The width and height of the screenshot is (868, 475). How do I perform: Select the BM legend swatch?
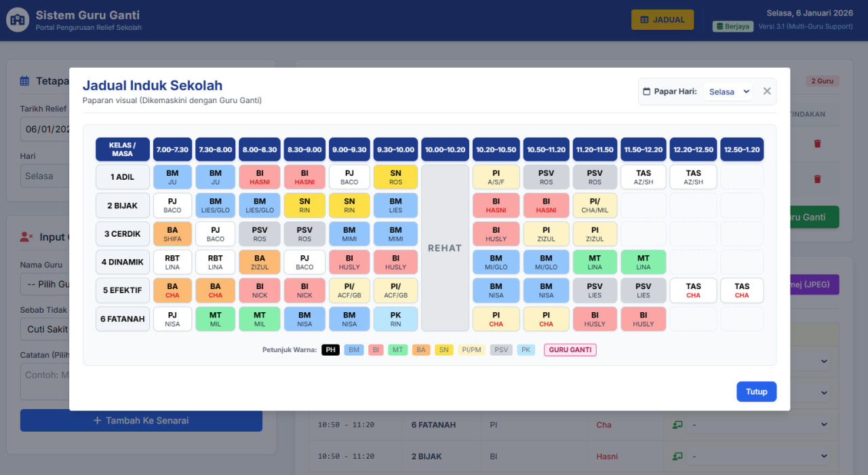(x=354, y=350)
